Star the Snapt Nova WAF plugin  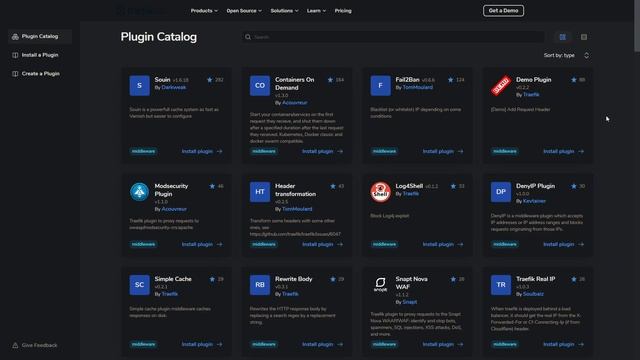coord(453,279)
